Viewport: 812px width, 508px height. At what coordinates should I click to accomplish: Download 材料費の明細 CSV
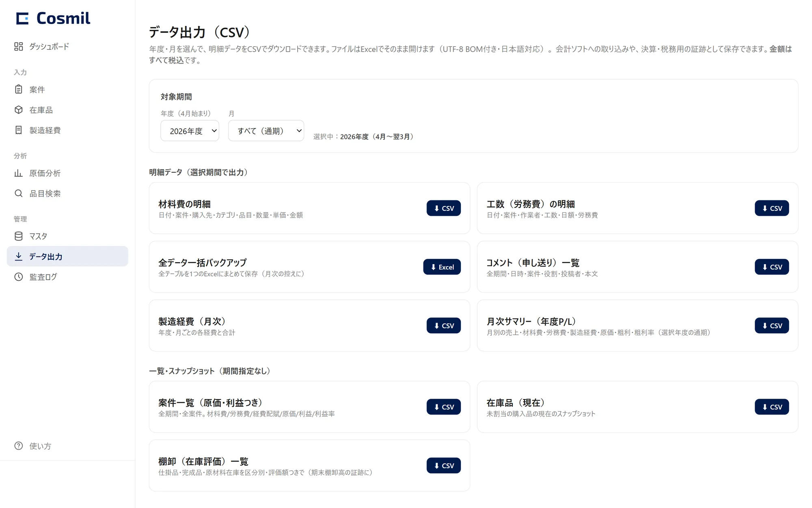click(443, 208)
